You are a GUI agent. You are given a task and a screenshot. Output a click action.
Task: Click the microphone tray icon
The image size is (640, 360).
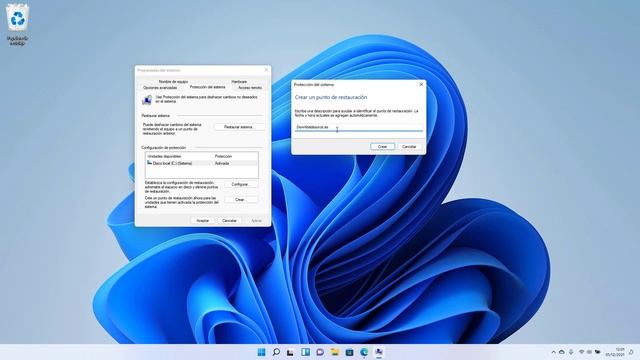pyautogui.click(x=571, y=352)
